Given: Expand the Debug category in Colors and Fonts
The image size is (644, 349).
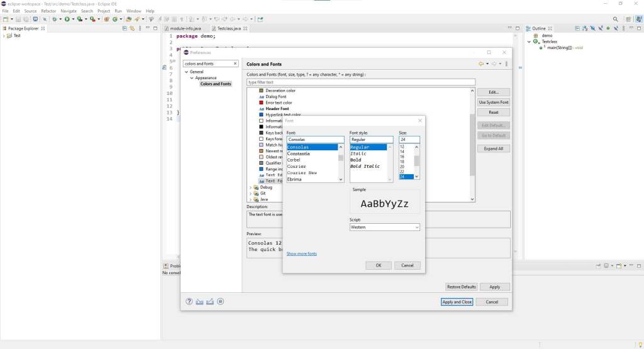Looking at the screenshot, I should tap(251, 187).
